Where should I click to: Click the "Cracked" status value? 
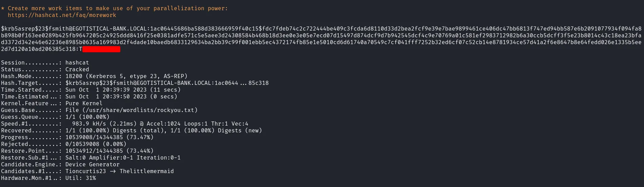coord(77,69)
